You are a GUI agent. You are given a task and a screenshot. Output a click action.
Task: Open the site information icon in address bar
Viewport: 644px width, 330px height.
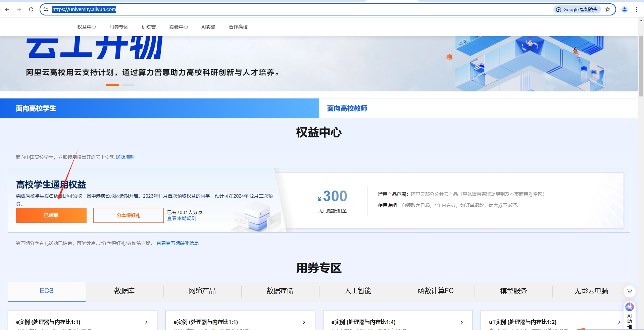point(46,9)
